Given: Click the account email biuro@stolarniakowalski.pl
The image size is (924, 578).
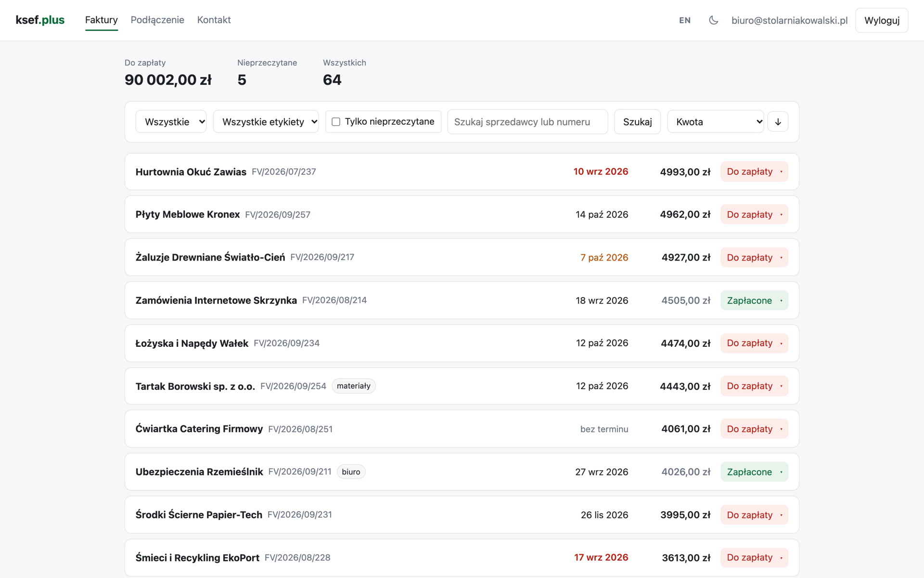Looking at the screenshot, I should click(789, 20).
